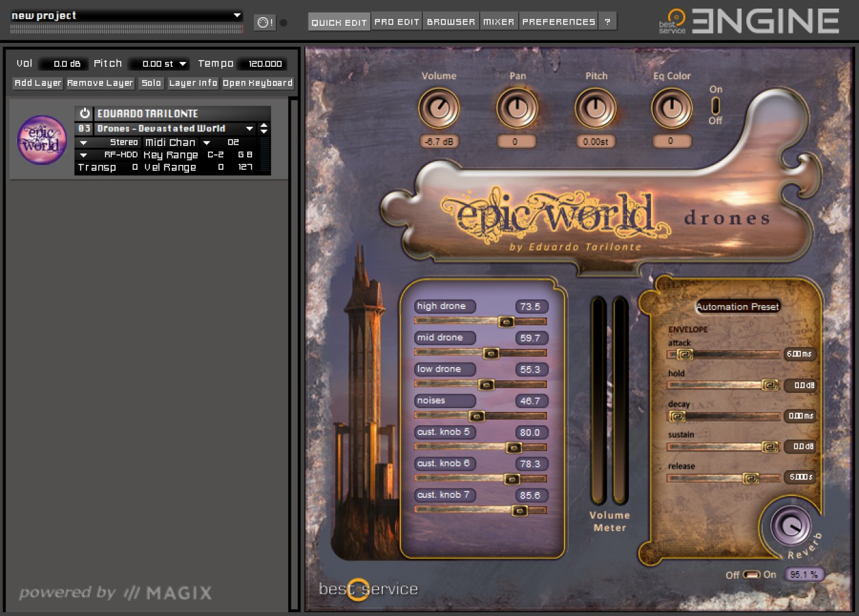The image size is (859, 616).
Task: Step to the next preset with the up arrow
Action: (264, 125)
